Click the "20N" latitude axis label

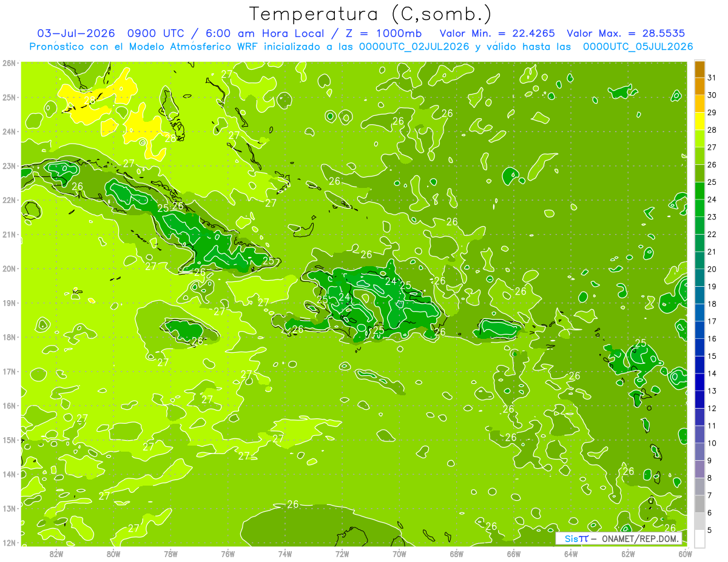9,269
